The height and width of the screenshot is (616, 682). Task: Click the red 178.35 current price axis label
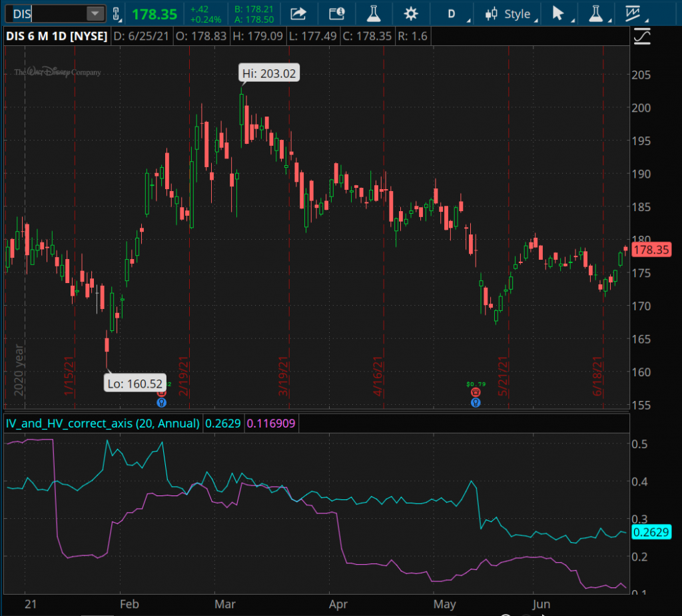651,250
